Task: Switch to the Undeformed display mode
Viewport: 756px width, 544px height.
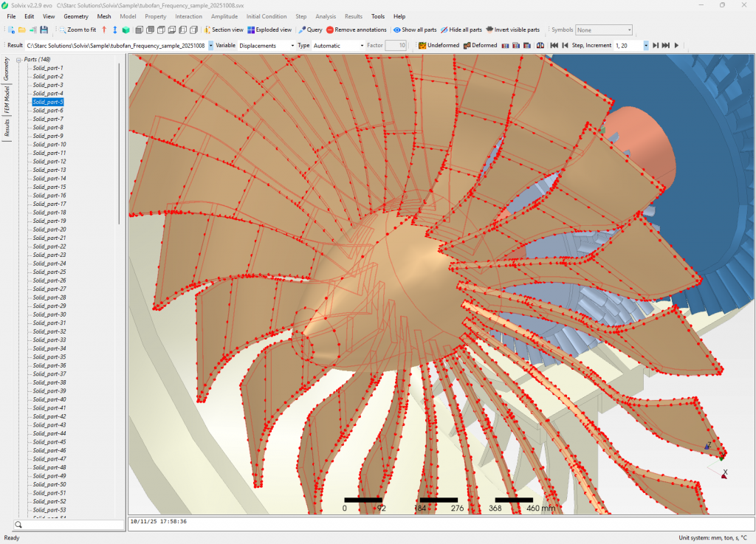Action: [x=439, y=45]
